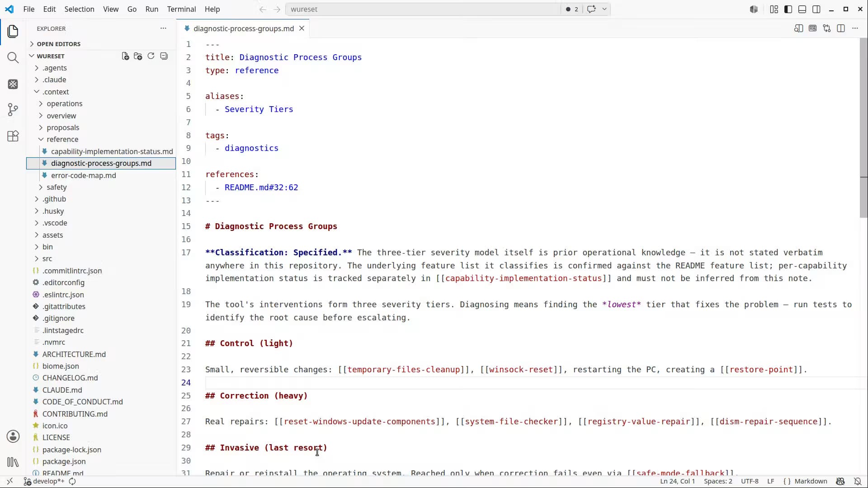This screenshot has height=488, width=868.
Task: Click the develop* branch in status bar
Action: click(44, 481)
